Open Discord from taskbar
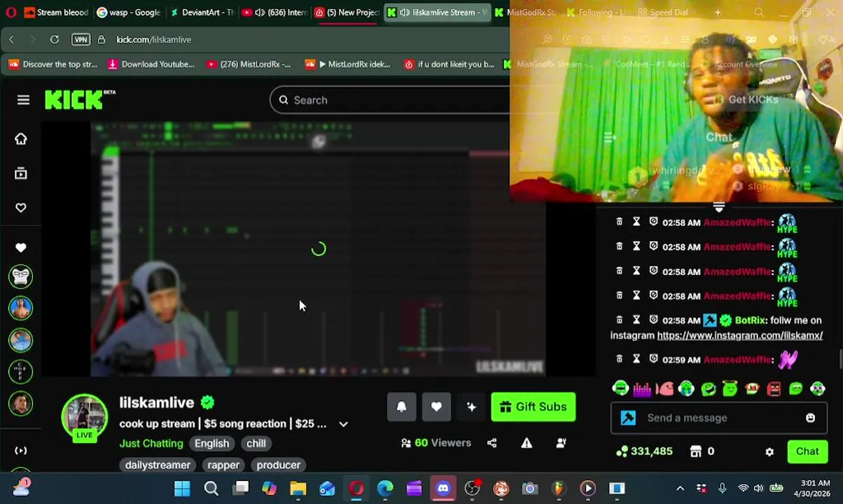This screenshot has width=843, height=504. 443,488
